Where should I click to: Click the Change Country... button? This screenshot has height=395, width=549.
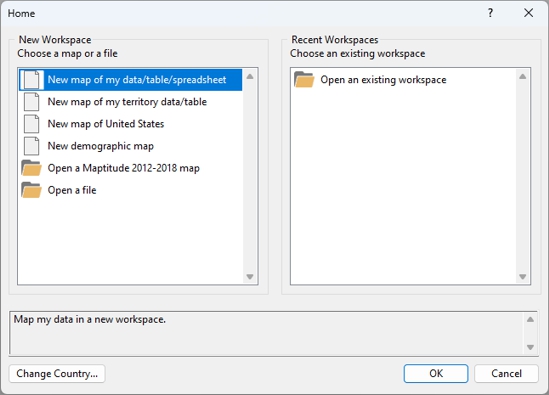tap(57, 374)
